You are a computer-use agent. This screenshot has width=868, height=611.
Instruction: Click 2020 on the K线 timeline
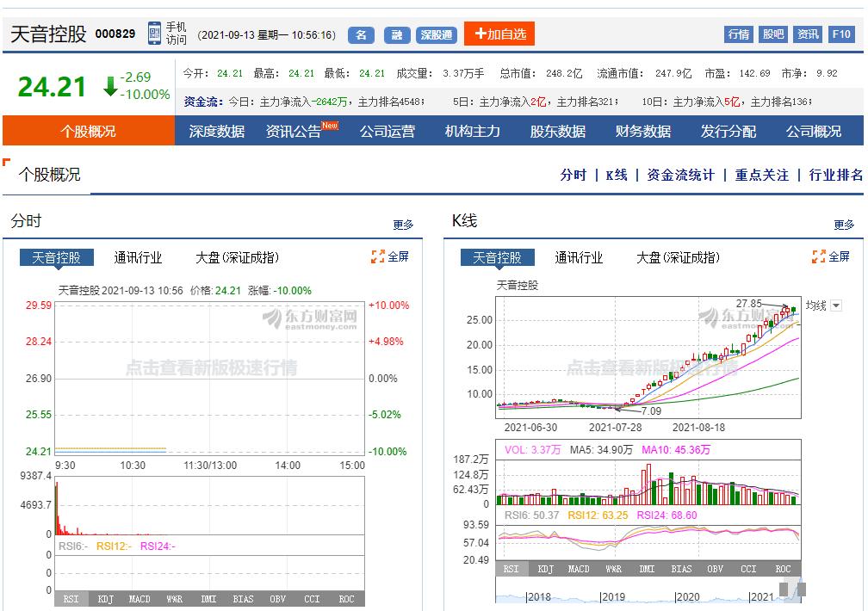[x=687, y=596]
